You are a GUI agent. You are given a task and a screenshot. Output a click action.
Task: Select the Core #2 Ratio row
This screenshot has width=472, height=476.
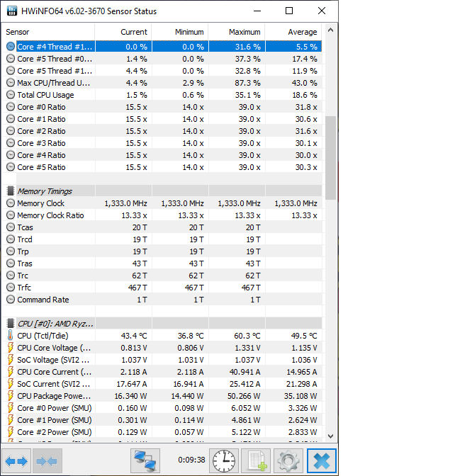[162, 131]
